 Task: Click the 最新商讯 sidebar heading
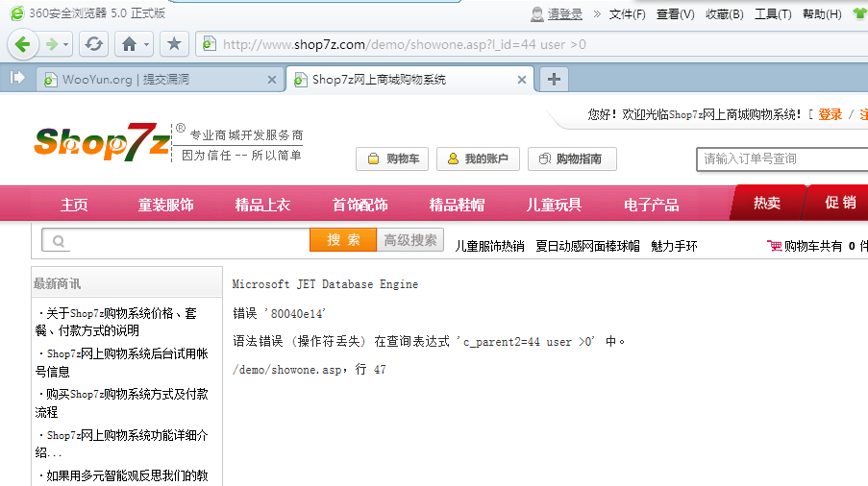57,283
